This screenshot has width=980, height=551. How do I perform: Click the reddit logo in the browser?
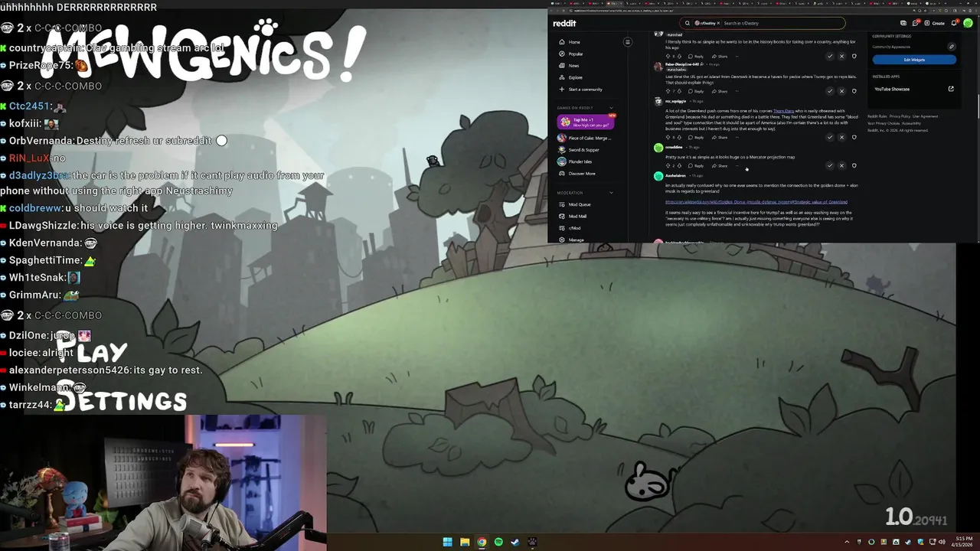tap(564, 23)
